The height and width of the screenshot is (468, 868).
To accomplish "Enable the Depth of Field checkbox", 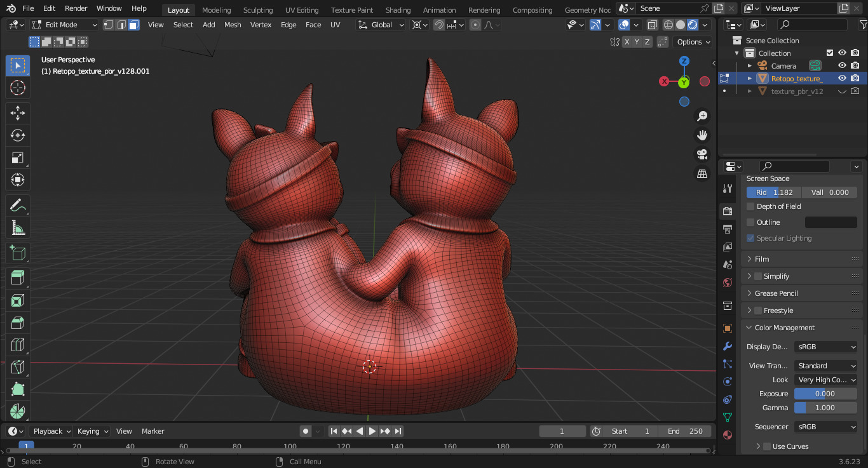I will 750,206.
